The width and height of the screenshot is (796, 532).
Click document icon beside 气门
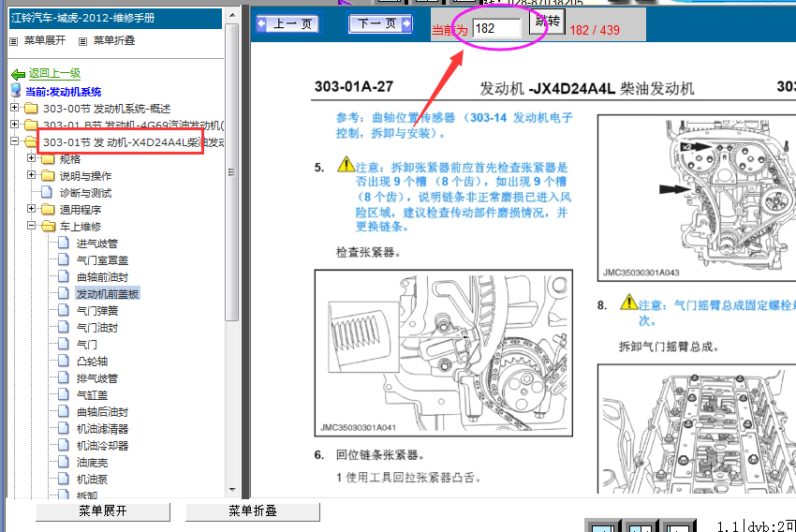pyautogui.click(x=64, y=343)
